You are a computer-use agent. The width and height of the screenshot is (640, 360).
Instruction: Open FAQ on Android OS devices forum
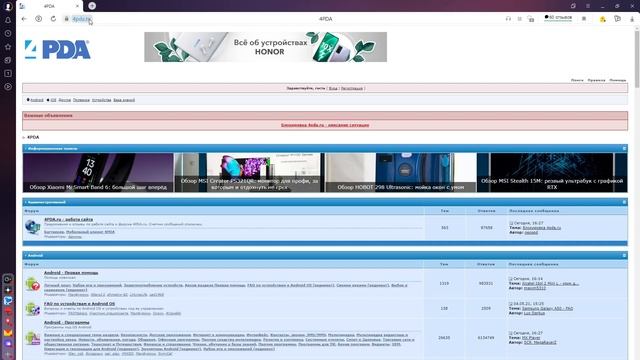click(80, 304)
